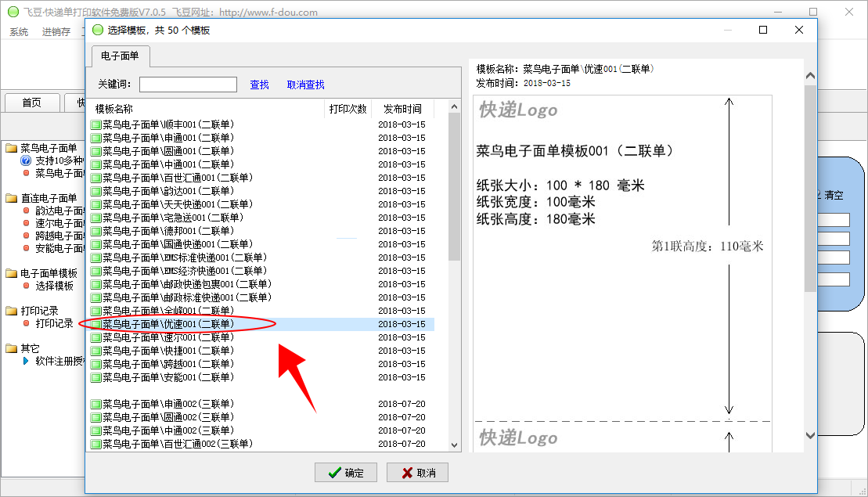
Task: Click the template icon beside EMS标准快递001
Action: point(95,258)
